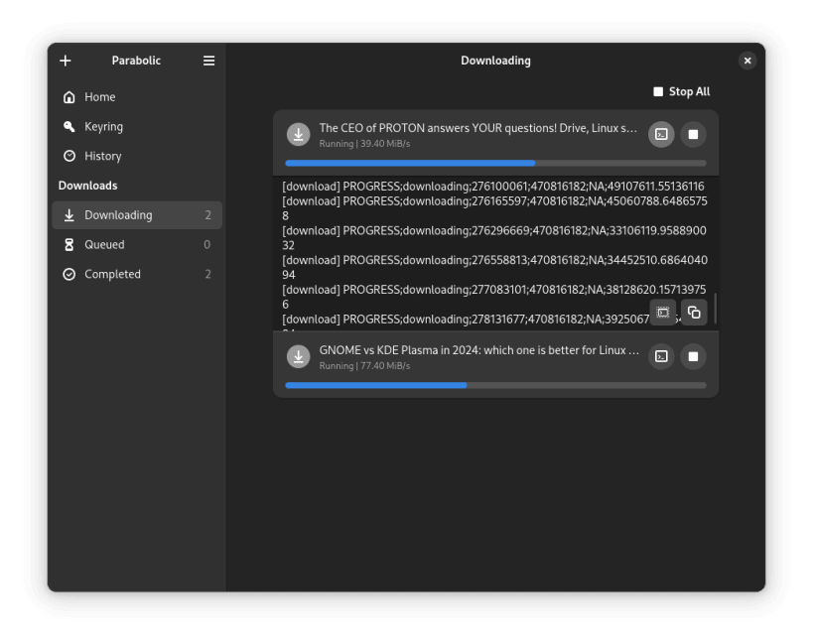Copy the download log output to clipboard
This screenshot has width=813, height=644.
pos(694,312)
